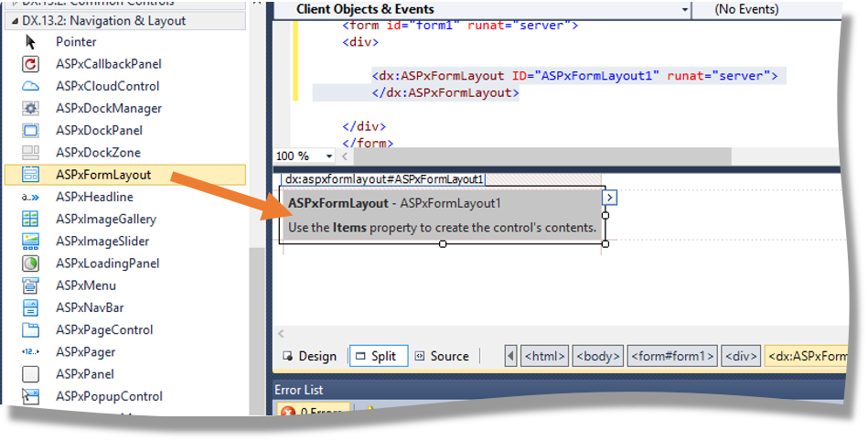868x441 pixels.
Task: Open the ASPxFormLayout smart tag arrow
Action: tap(609, 198)
